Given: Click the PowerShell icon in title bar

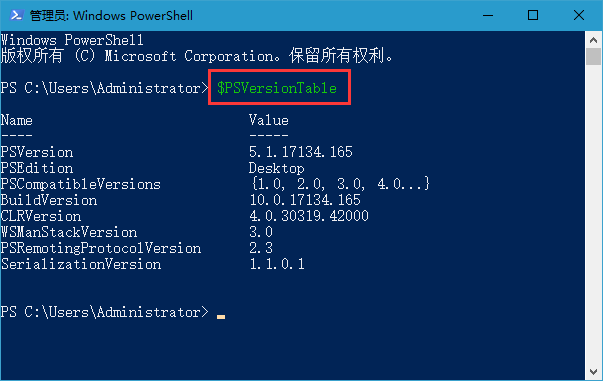Looking at the screenshot, I should (17, 15).
